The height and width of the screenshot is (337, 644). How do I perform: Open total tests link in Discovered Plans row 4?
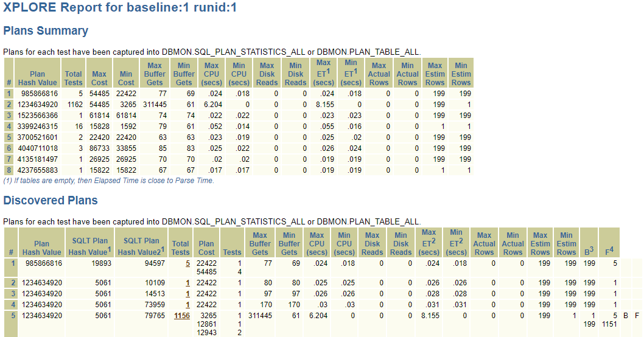pos(187,305)
